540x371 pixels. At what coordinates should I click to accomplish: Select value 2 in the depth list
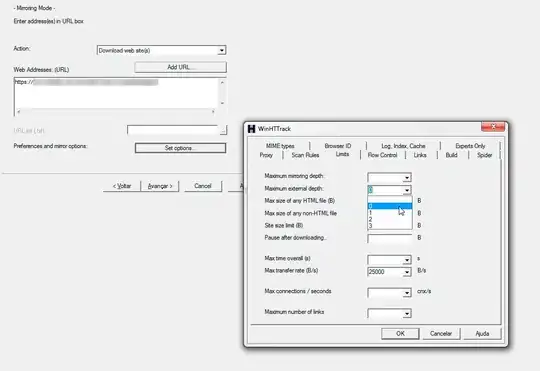[x=390, y=219]
